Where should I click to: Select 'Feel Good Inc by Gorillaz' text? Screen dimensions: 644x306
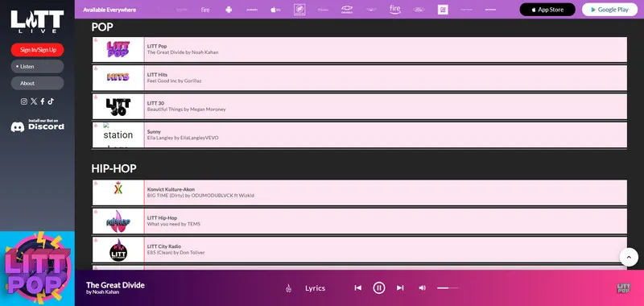[x=174, y=81]
